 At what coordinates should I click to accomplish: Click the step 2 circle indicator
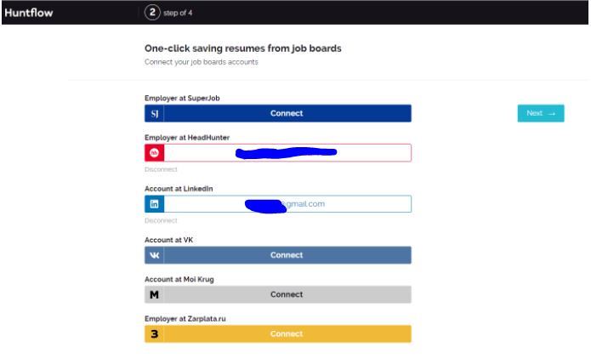[x=152, y=13]
